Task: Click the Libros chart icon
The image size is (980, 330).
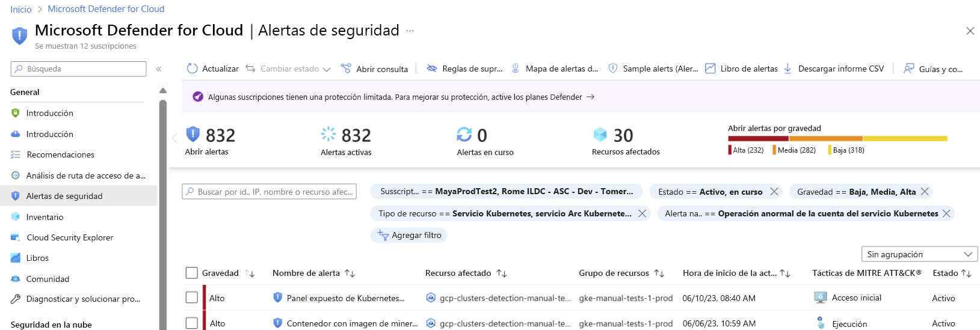Action: [x=16, y=258]
